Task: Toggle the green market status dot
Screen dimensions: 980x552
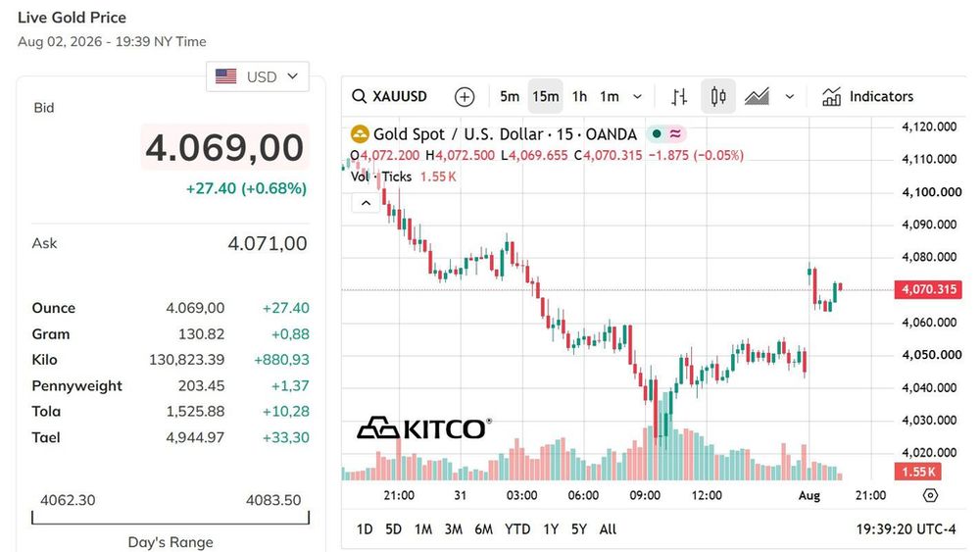Action: click(x=657, y=133)
